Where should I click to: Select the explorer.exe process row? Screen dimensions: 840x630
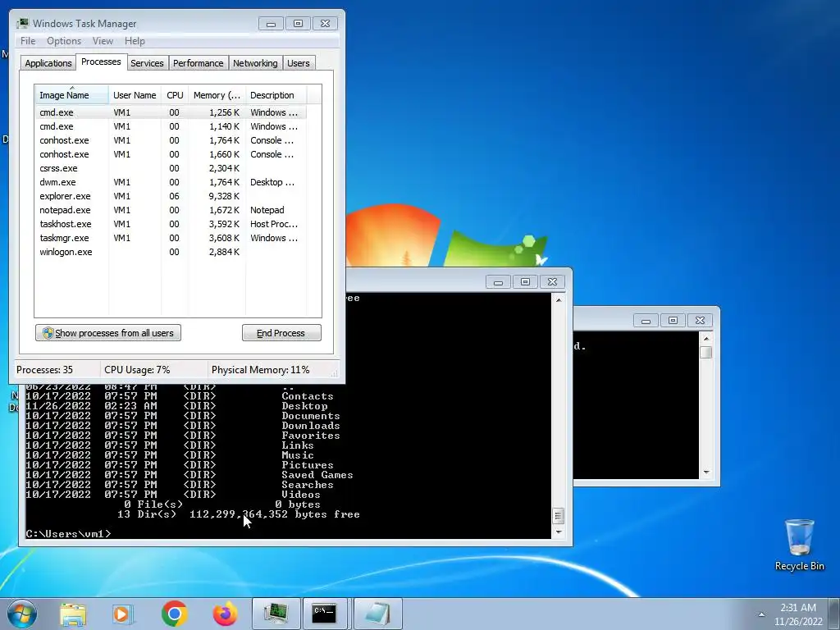[171, 196]
